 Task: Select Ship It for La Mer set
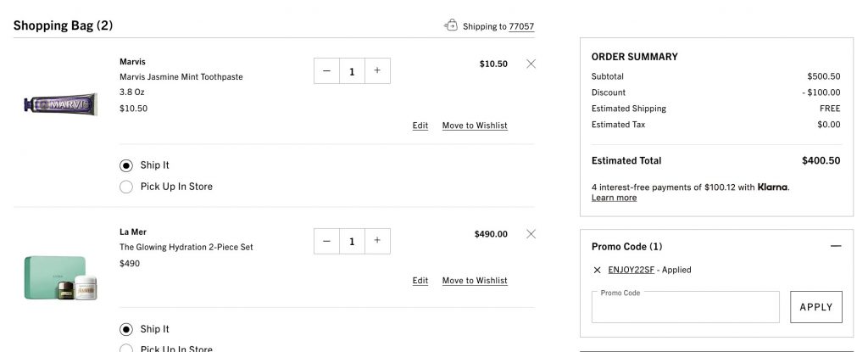point(126,329)
